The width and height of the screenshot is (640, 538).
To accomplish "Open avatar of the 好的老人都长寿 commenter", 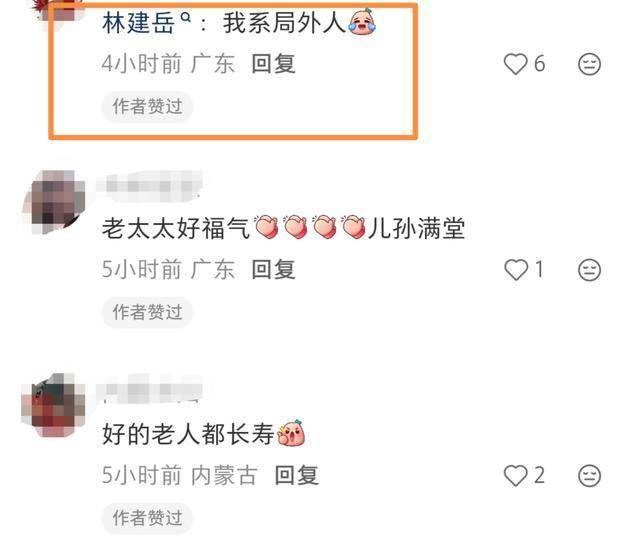I will point(53,405).
